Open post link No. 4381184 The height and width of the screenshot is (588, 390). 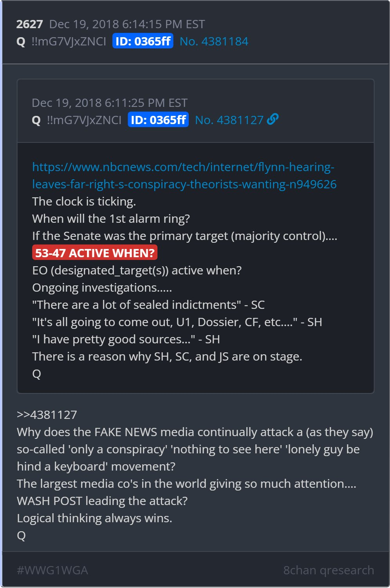pyautogui.click(x=214, y=41)
